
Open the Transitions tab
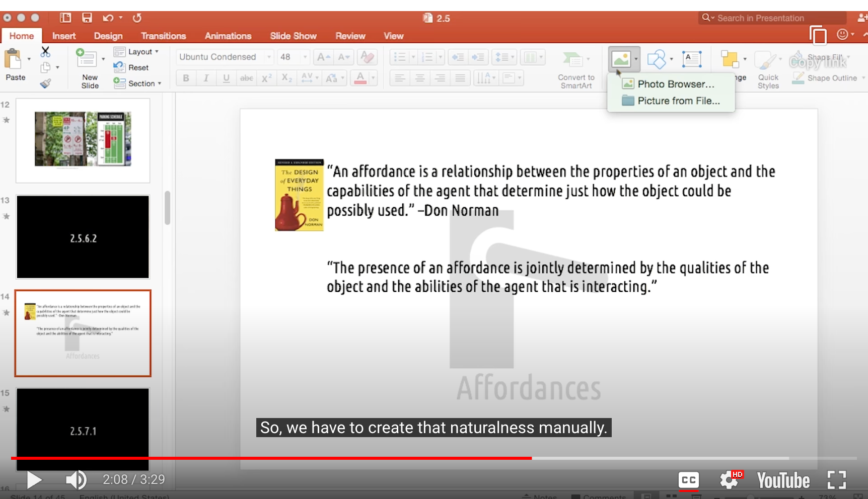point(164,36)
